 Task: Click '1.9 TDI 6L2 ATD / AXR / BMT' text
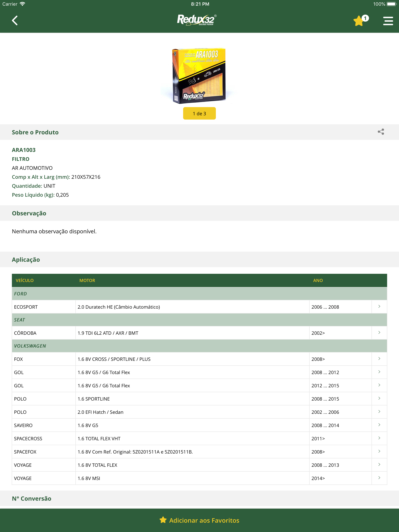click(108, 333)
